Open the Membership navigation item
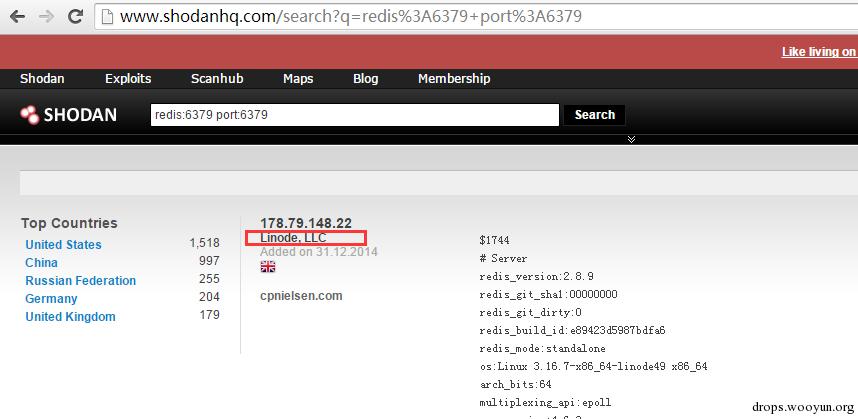The width and height of the screenshot is (858, 419). 454,79
